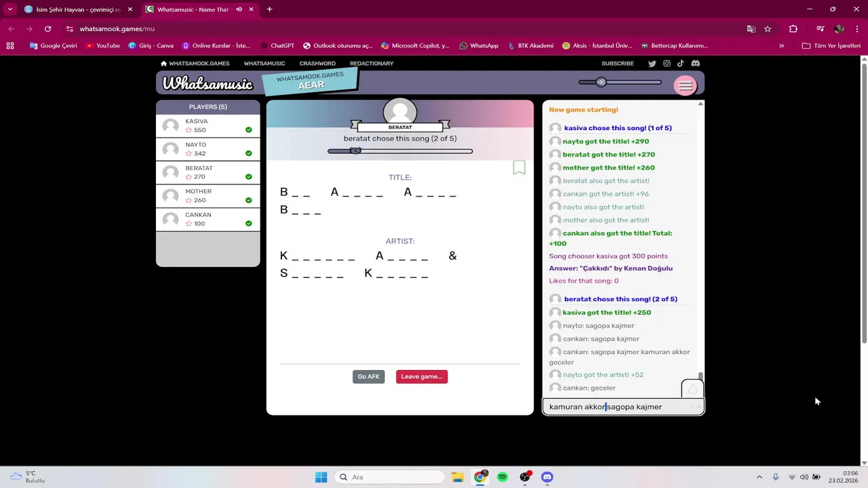Viewport: 868px width, 488px height.
Task: Open the ChatGPT bookmark
Action: tap(277, 46)
